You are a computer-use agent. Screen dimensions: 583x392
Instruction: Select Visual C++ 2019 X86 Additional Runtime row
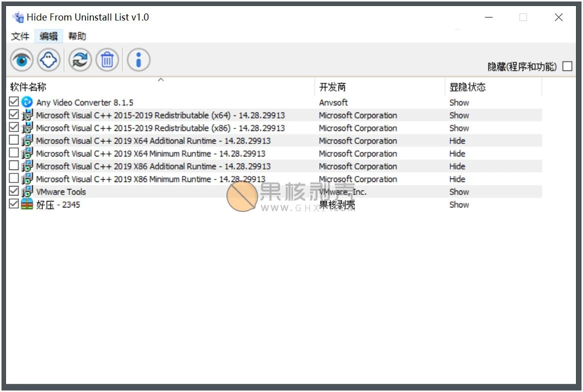[274, 166]
